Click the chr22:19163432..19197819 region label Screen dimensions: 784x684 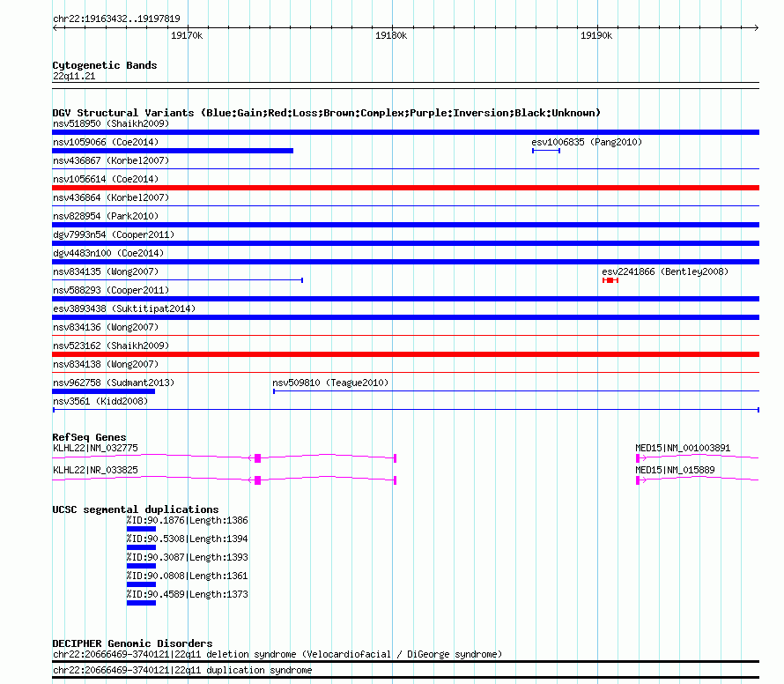(x=116, y=19)
